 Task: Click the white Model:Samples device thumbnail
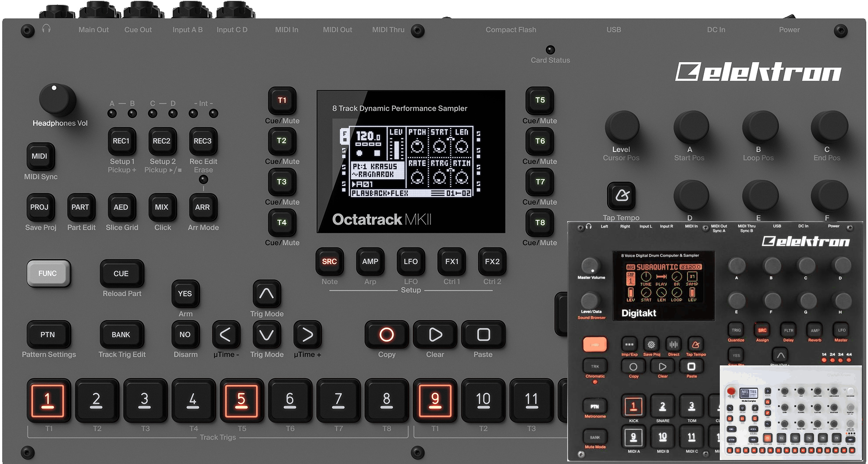tap(790, 413)
